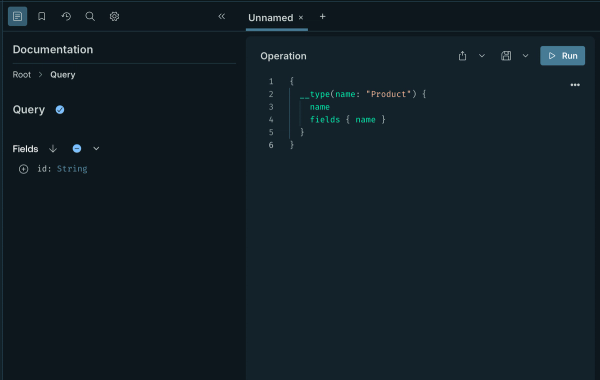Sort fields with the down arrow
The height and width of the screenshot is (380, 600).
pos(53,148)
